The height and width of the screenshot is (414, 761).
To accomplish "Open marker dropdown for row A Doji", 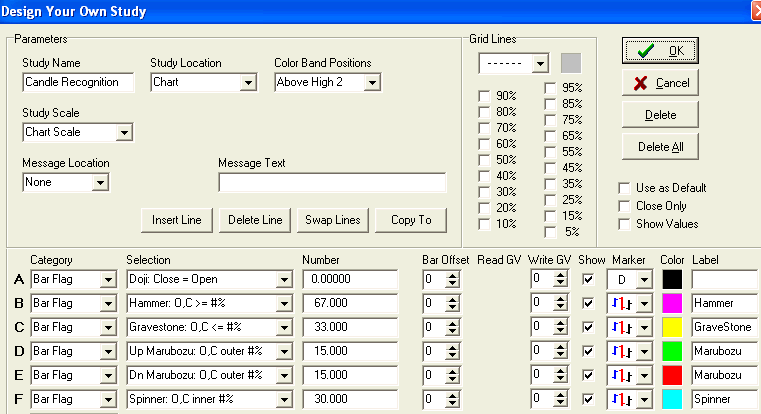I will (645, 279).
